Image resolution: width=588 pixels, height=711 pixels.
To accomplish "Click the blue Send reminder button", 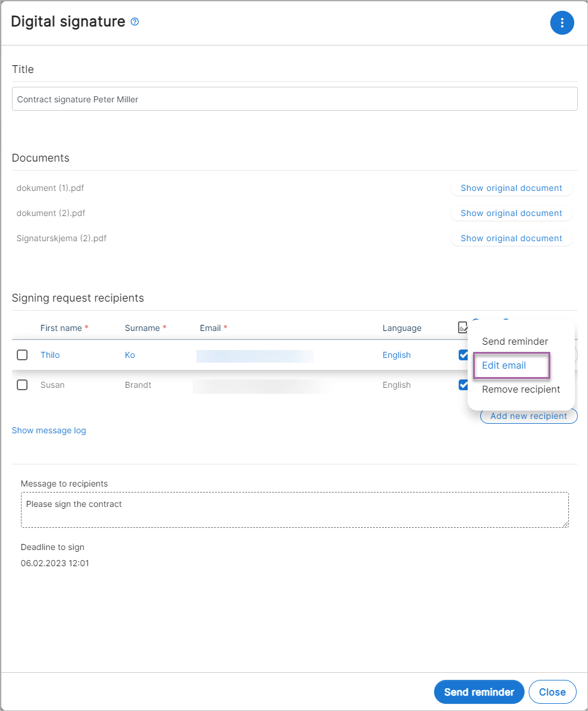I will (x=478, y=692).
